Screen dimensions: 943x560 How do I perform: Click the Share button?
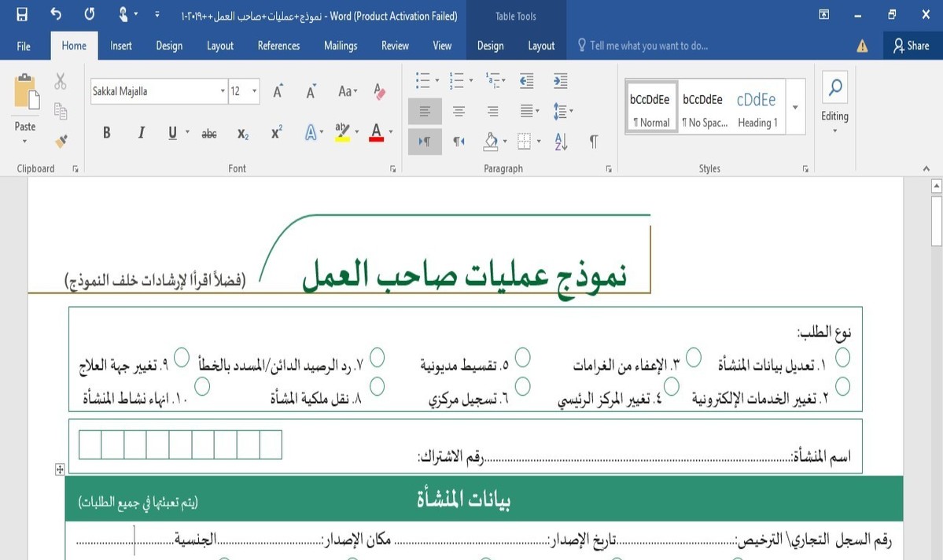coord(911,46)
